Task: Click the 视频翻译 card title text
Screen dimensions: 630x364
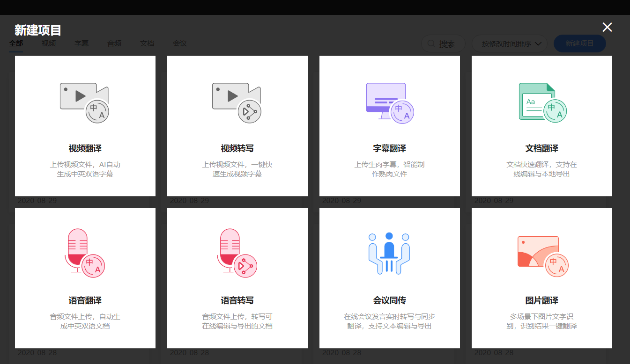Action: pos(85,148)
